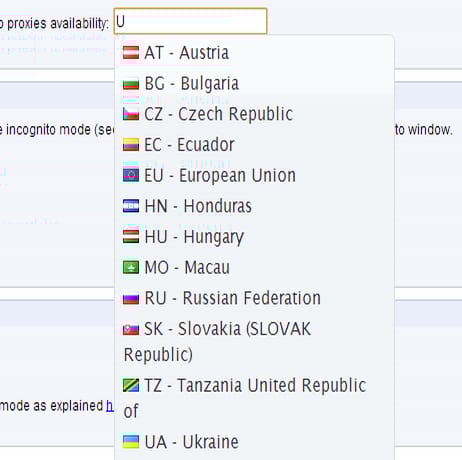Open the link after 'mode as explained'
The height and width of the screenshot is (460, 462).
point(110,406)
